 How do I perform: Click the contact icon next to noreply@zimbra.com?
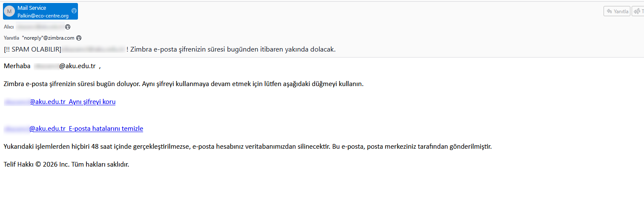[78, 38]
